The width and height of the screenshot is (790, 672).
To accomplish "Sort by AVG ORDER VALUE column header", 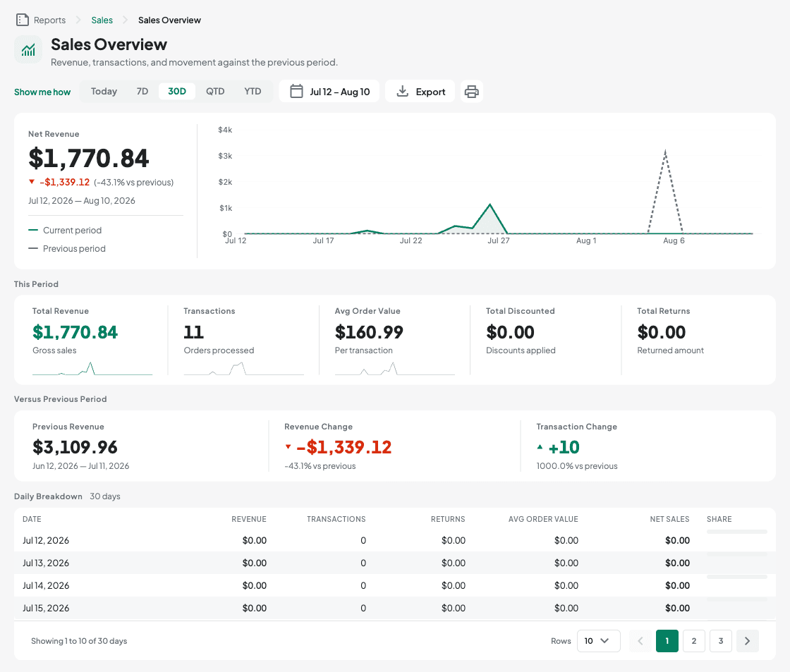I will coord(543,519).
